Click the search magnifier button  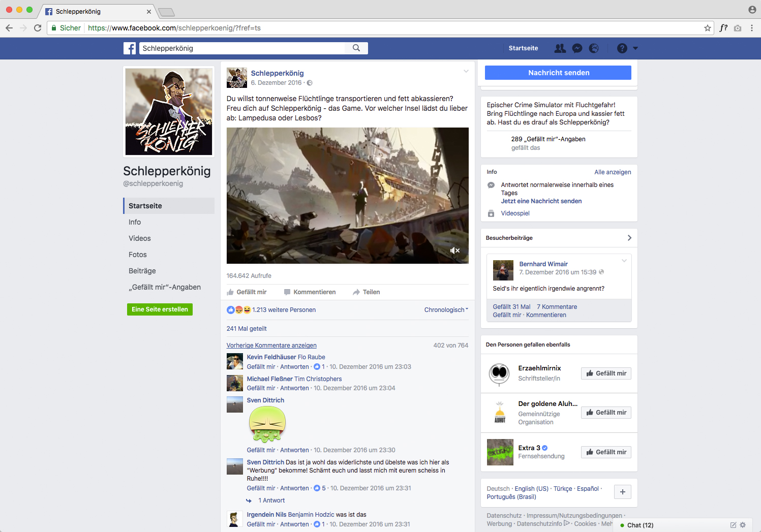pos(356,48)
